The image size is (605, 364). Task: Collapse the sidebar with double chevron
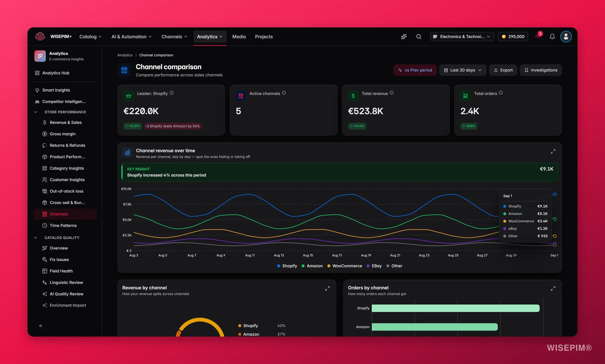pyautogui.click(x=41, y=326)
